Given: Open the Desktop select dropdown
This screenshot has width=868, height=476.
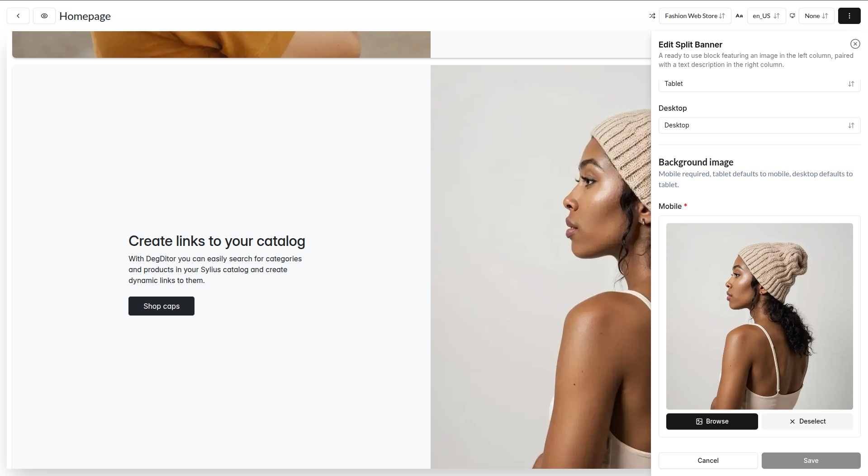Looking at the screenshot, I should coord(759,125).
